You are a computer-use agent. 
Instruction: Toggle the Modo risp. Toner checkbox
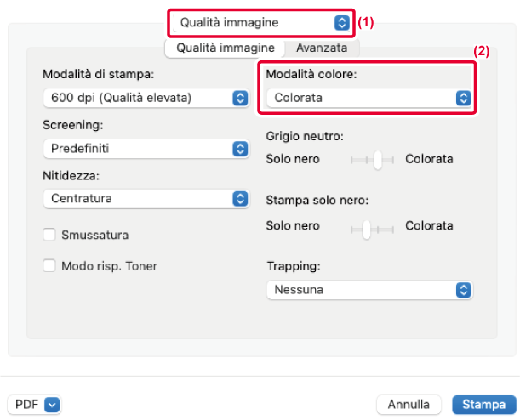tap(49, 266)
